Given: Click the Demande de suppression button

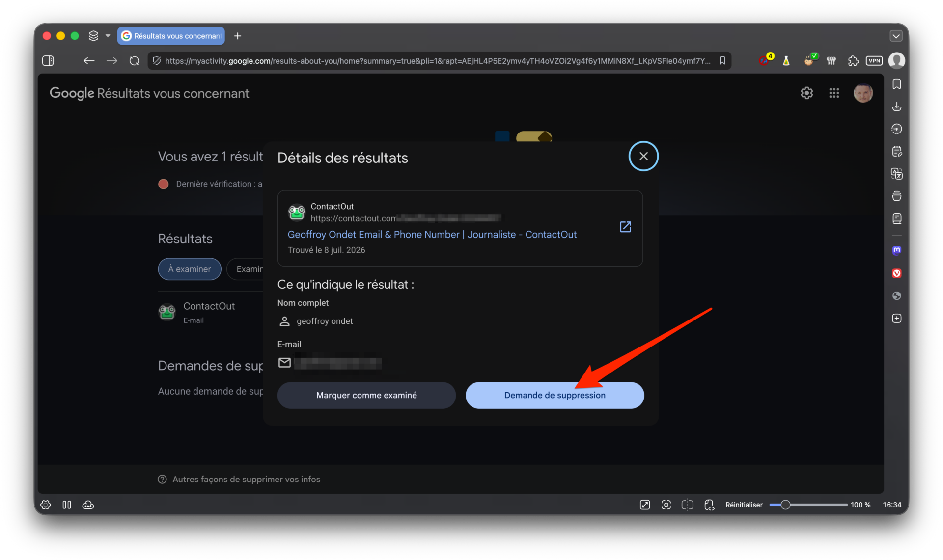Looking at the screenshot, I should coord(555,395).
